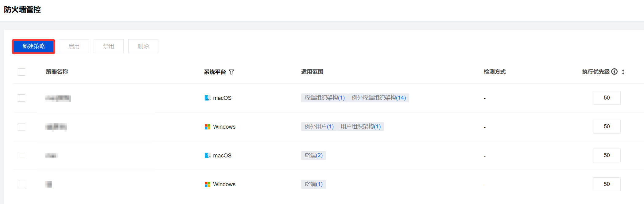This screenshot has height=204, width=644.
Task: Click the 执行优先级 info icon
Action: click(x=615, y=72)
